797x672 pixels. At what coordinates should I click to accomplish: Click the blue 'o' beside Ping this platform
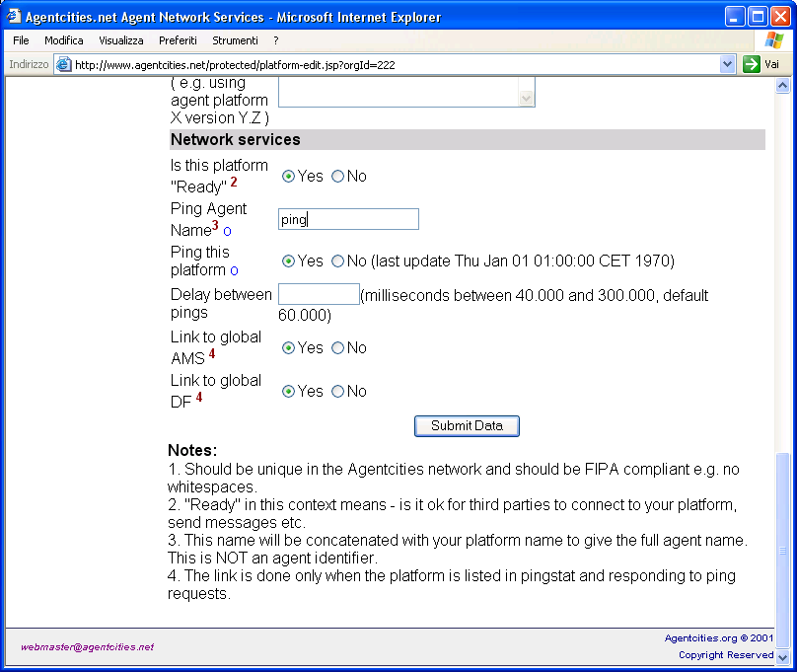(234, 270)
